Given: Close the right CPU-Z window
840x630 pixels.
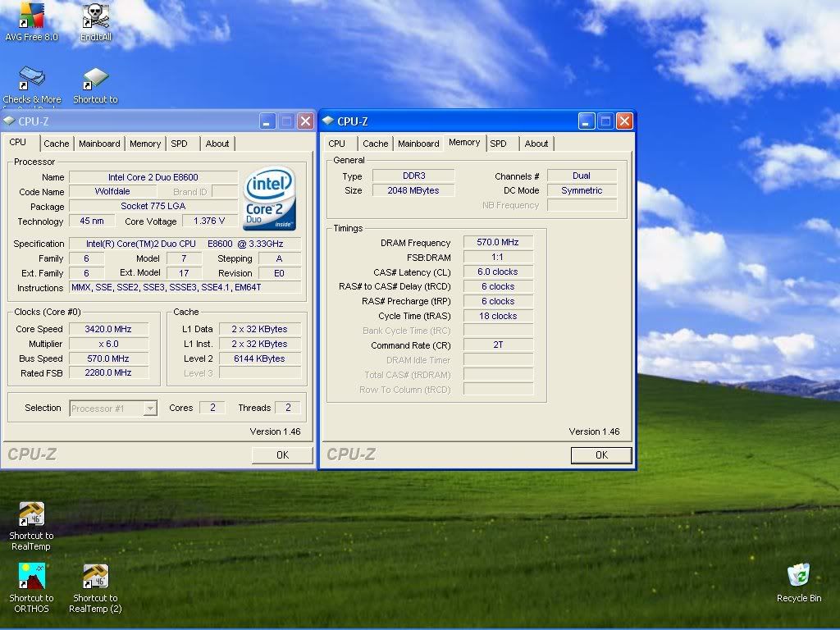Looking at the screenshot, I should click(624, 121).
